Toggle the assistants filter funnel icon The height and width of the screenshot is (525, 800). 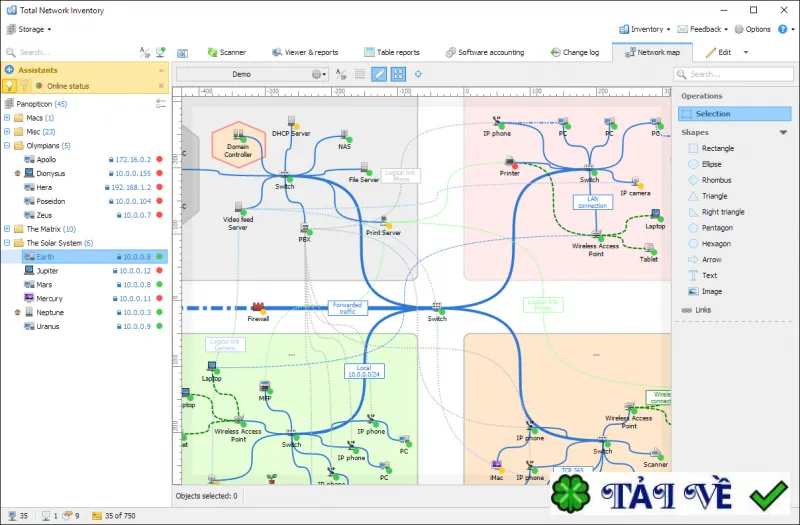pyautogui.click(x=24, y=86)
